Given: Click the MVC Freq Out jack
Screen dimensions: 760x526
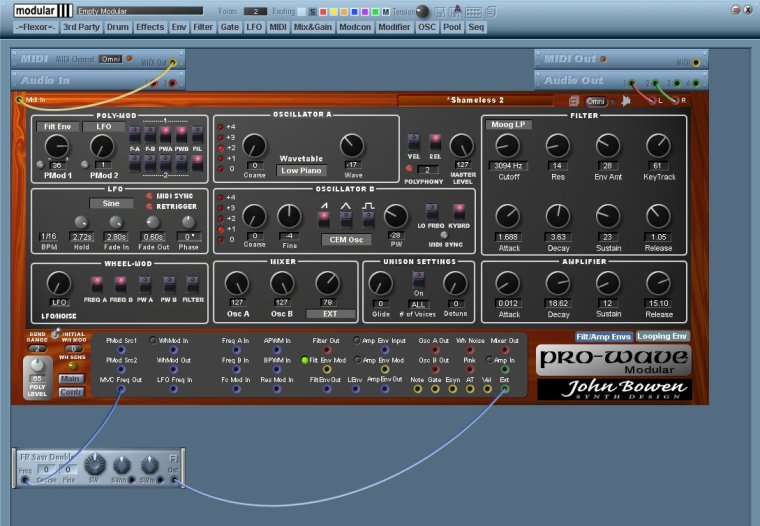Looking at the screenshot, I should click(x=121, y=389).
